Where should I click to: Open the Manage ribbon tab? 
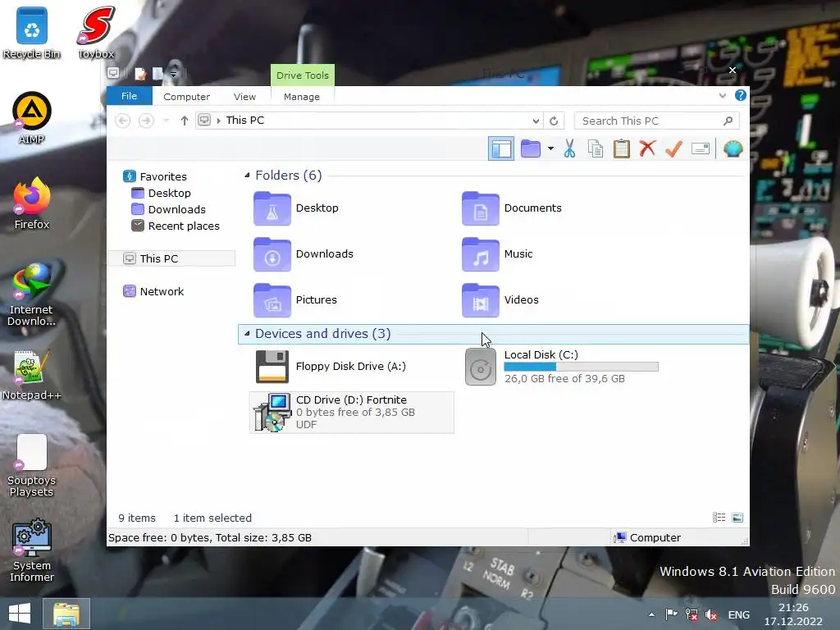(x=302, y=97)
